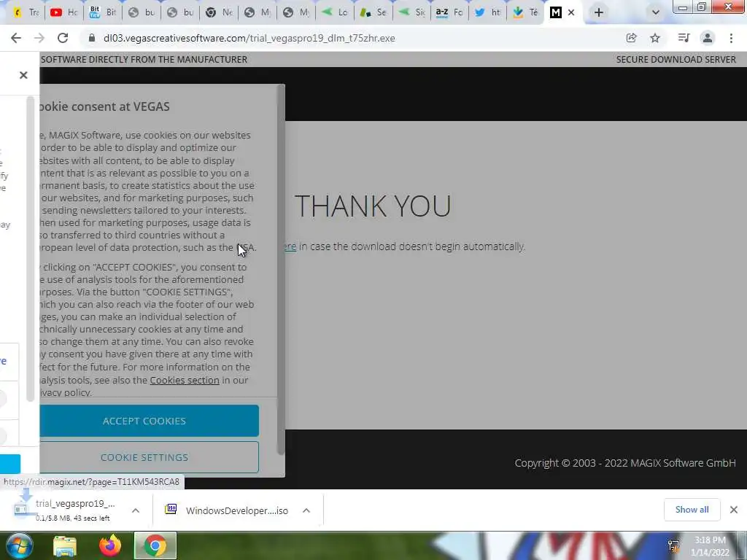
Task: Open File Explorer from taskbar
Action: tap(65, 546)
